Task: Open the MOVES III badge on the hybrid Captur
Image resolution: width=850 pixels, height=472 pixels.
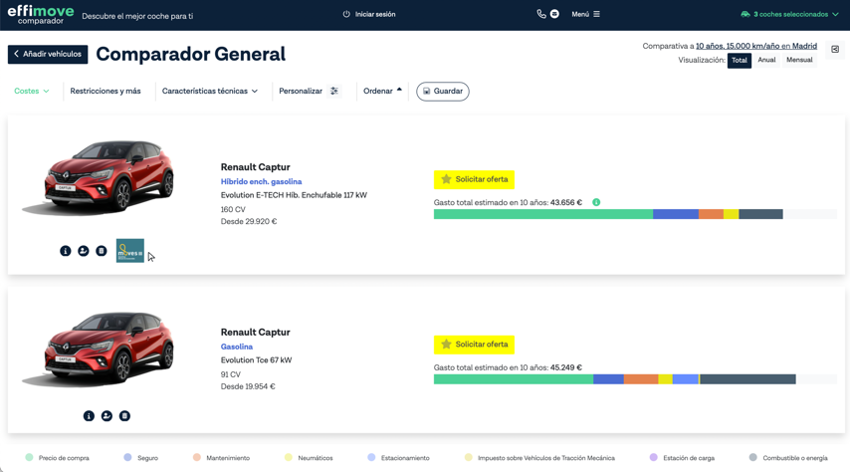Action: click(130, 250)
